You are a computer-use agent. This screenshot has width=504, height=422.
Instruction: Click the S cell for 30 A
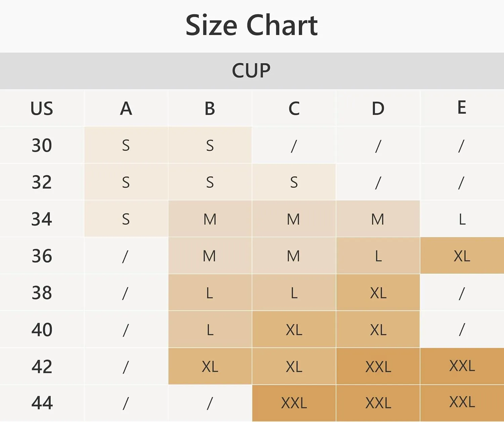click(x=126, y=145)
